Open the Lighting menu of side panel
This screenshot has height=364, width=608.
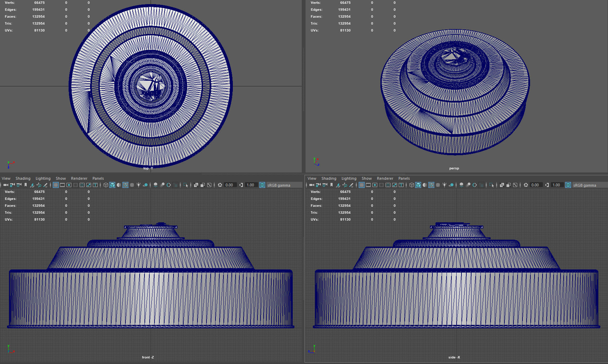click(349, 178)
